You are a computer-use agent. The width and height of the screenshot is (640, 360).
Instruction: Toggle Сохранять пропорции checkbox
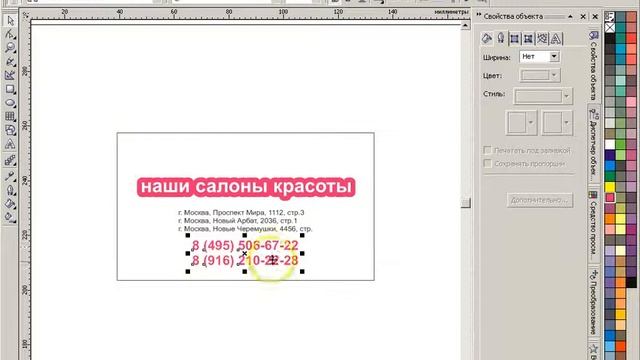487,163
